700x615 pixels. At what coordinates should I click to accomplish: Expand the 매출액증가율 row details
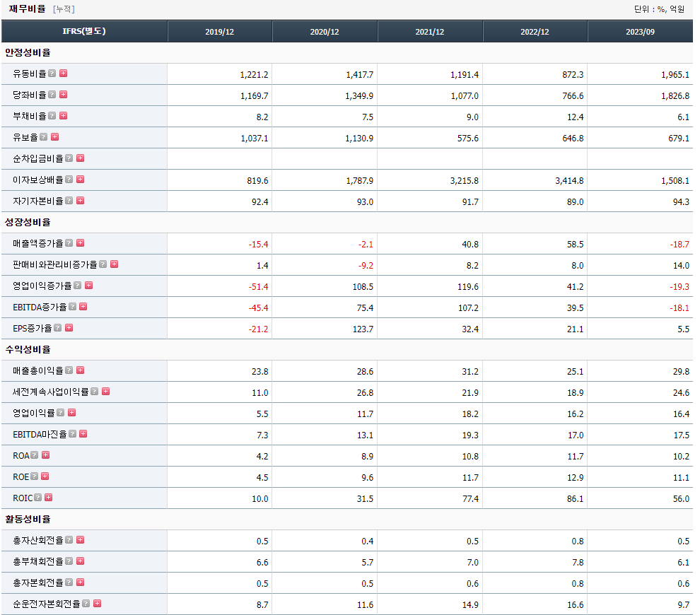point(81,242)
